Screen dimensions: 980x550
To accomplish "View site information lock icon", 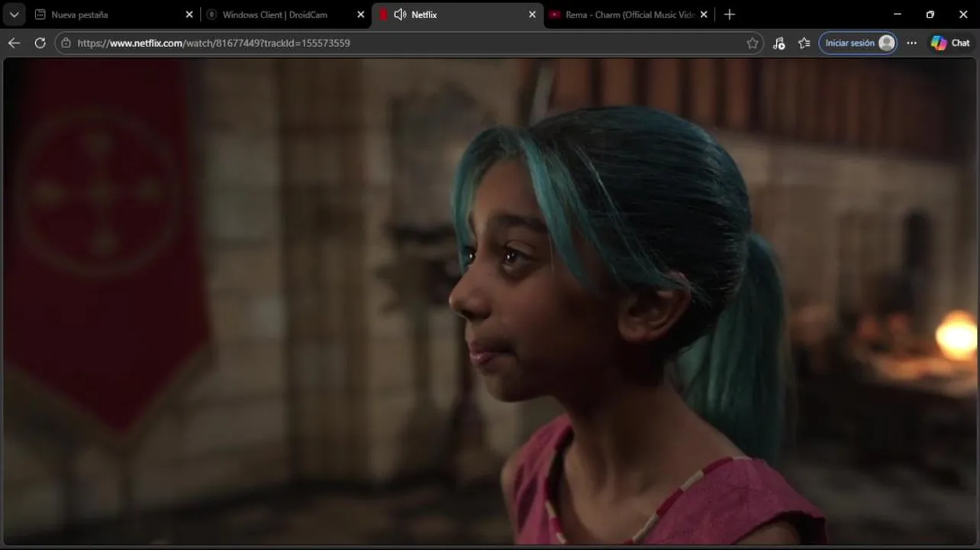I will [66, 43].
